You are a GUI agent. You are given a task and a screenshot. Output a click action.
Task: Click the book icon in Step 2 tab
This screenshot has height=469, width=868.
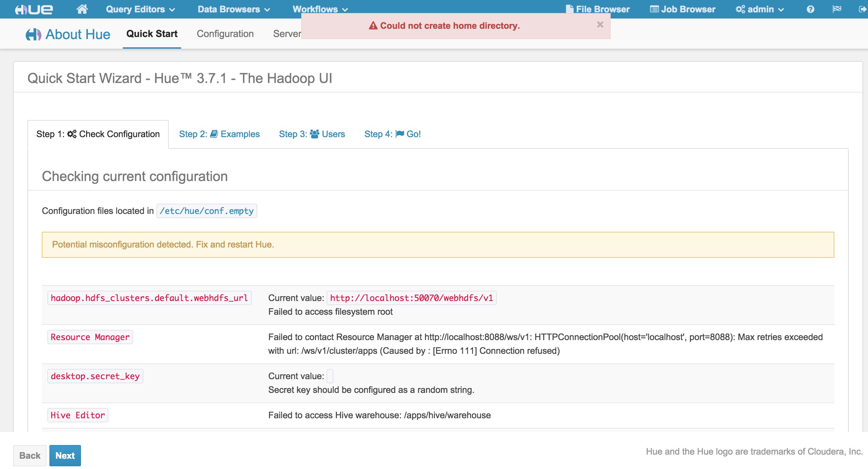[214, 134]
